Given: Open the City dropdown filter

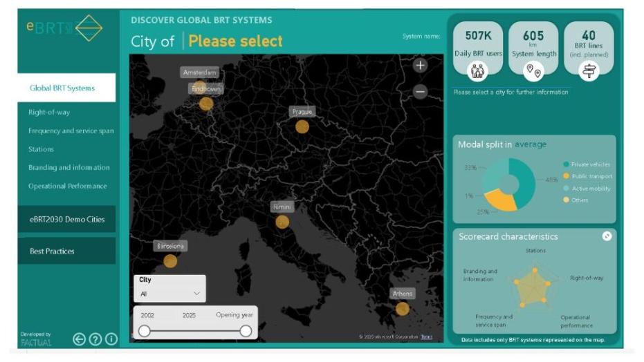Looking at the screenshot, I should (x=169, y=294).
